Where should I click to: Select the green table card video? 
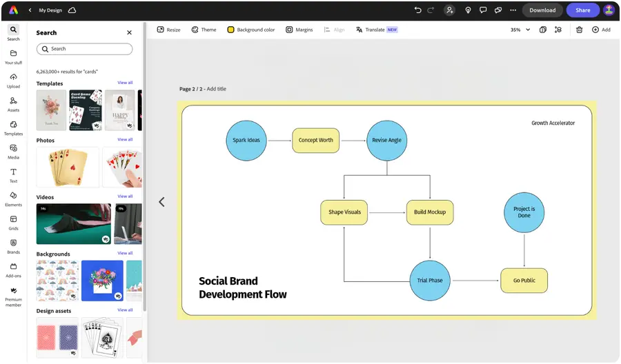[x=74, y=224]
